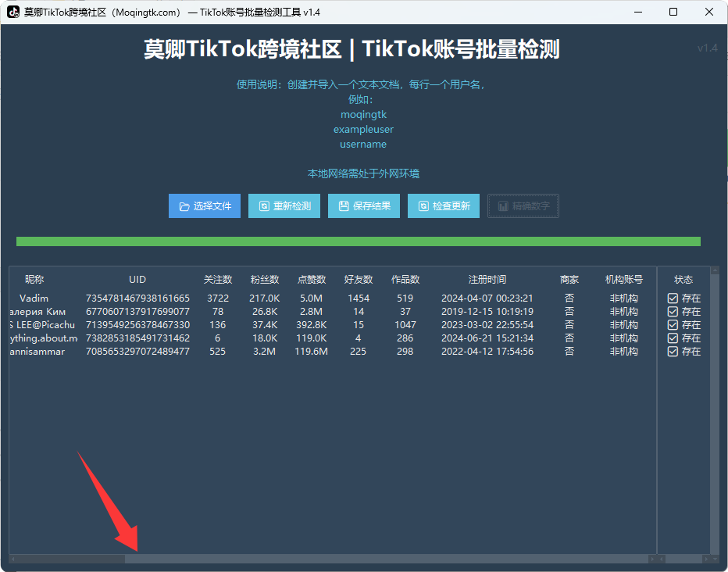Select Vadim's UID cell in the table
The height and width of the screenshot is (572, 728).
click(137, 298)
